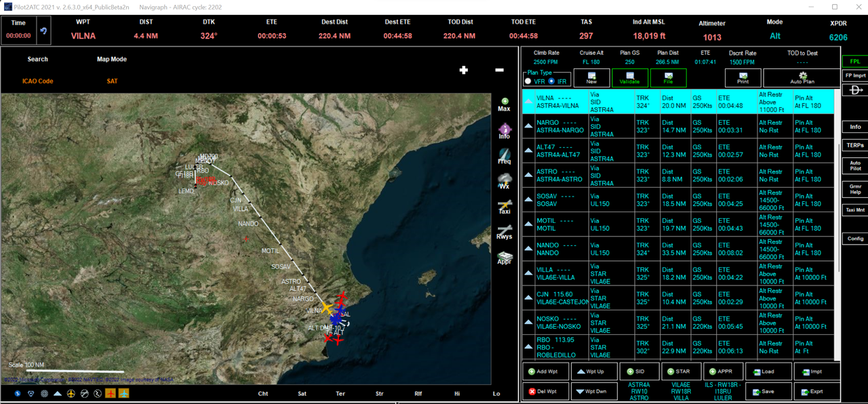Click the Print flight plan button
868x404 pixels.
tap(743, 78)
